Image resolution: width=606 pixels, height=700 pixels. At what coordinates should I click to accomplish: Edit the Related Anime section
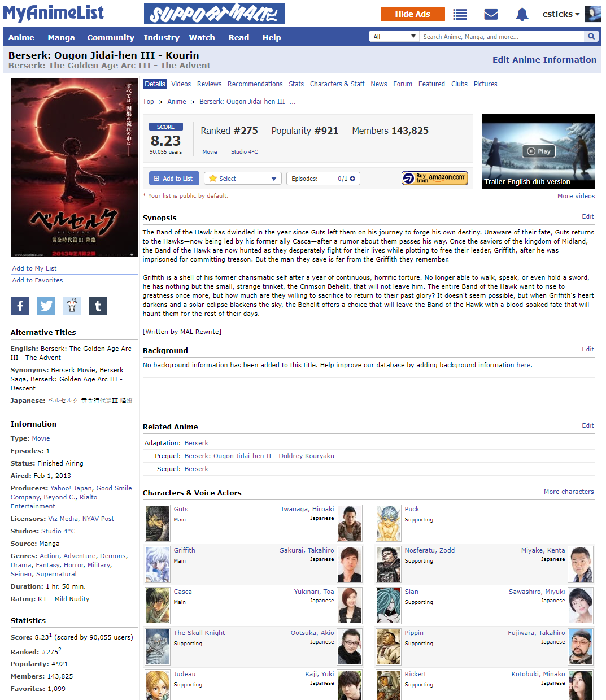pyautogui.click(x=588, y=425)
